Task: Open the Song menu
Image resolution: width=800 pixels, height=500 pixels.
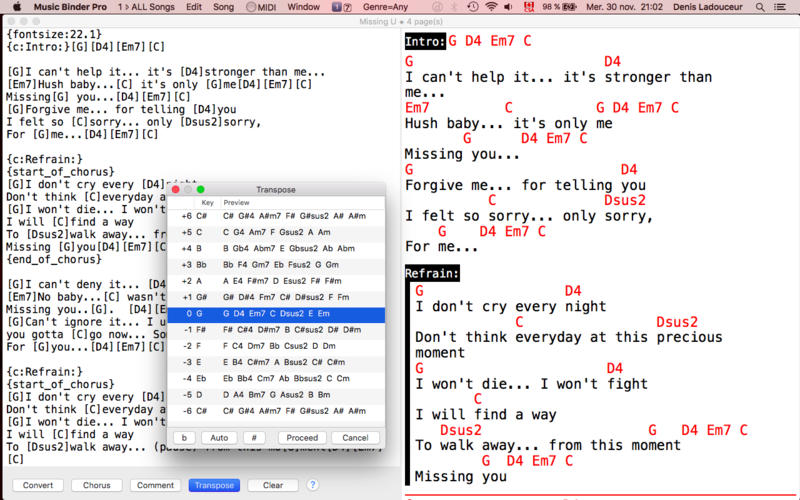Action: pos(223,7)
